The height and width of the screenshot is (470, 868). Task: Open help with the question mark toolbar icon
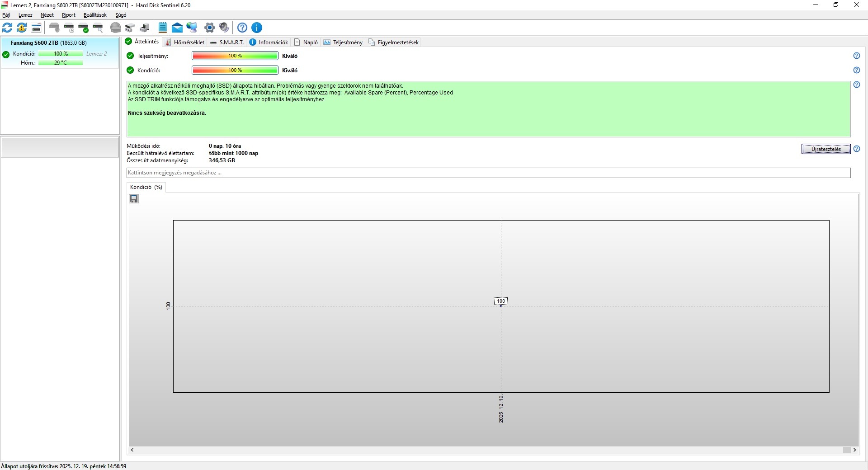pos(242,28)
